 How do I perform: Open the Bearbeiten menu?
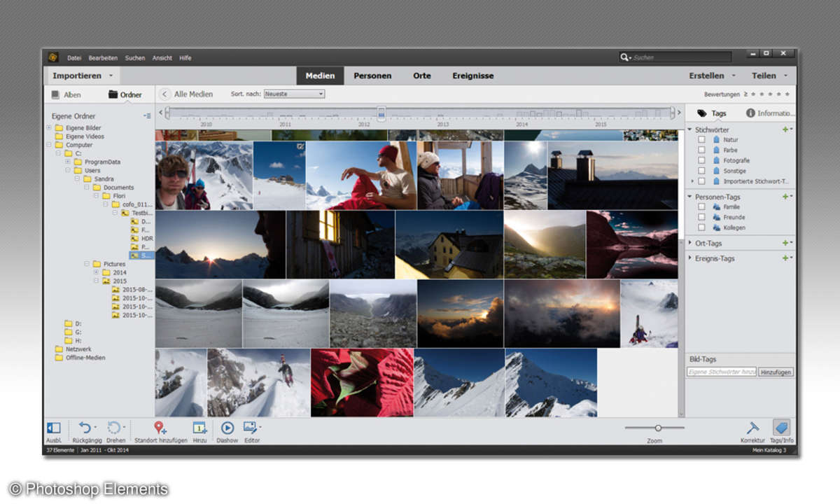(x=103, y=58)
